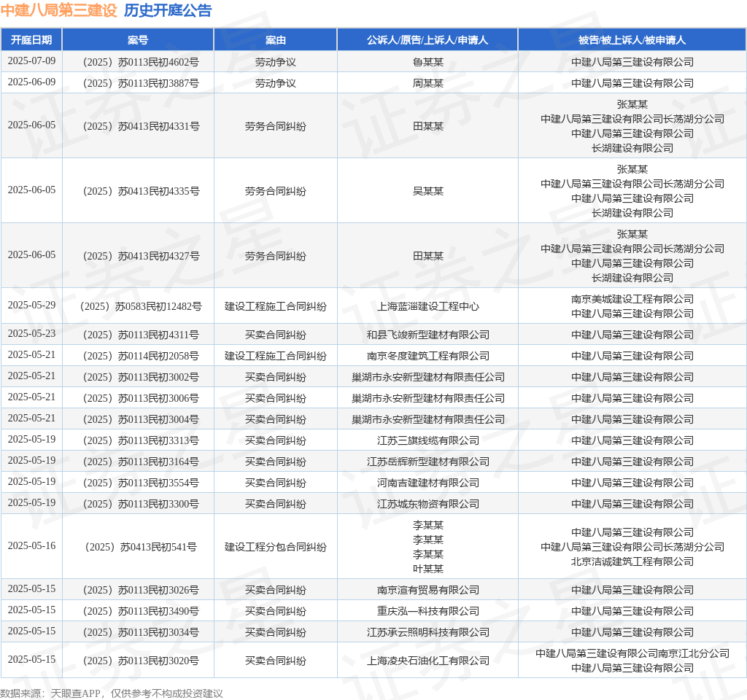
Task: Select the date 2025-07-09
Action: (31, 61)
